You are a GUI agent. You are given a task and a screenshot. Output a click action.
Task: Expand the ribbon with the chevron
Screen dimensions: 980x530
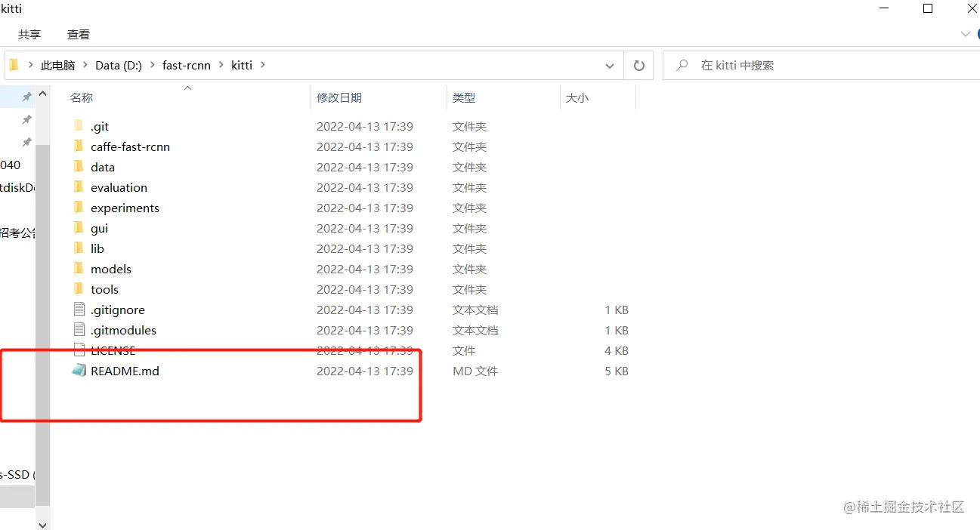pos(965,34)
